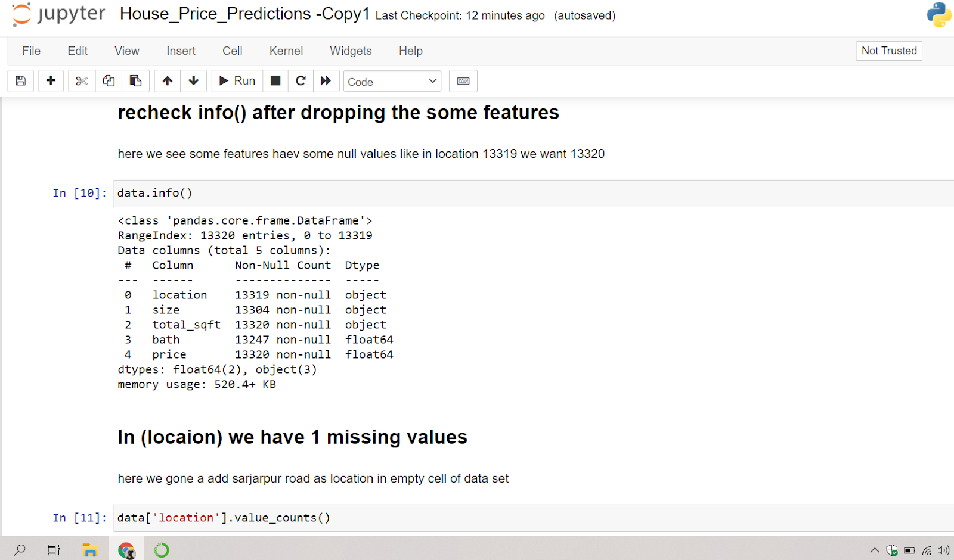This screenshot has width=954, height=560.
Task: Move selected cell up arrow
Action: coord(168,81)
